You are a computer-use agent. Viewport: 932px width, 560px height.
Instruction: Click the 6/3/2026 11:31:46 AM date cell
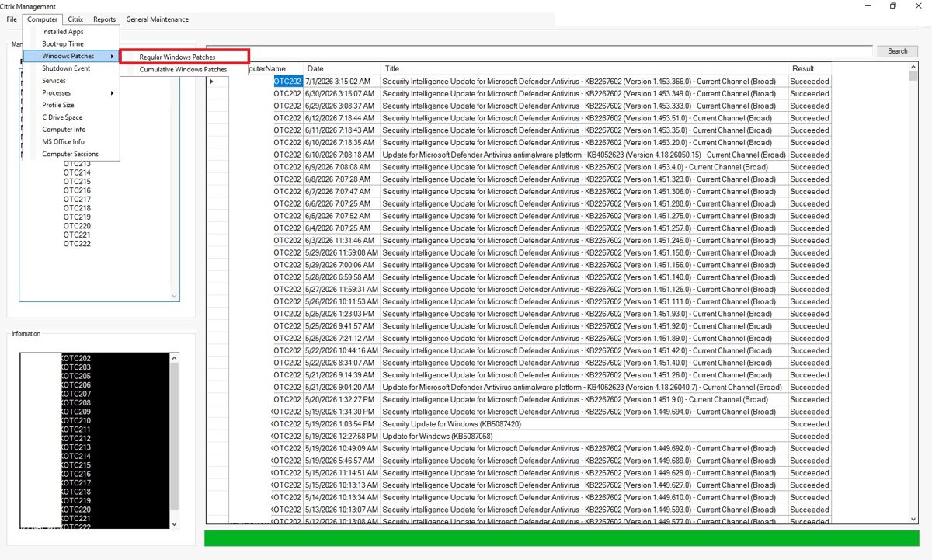[x=342, y=240]
